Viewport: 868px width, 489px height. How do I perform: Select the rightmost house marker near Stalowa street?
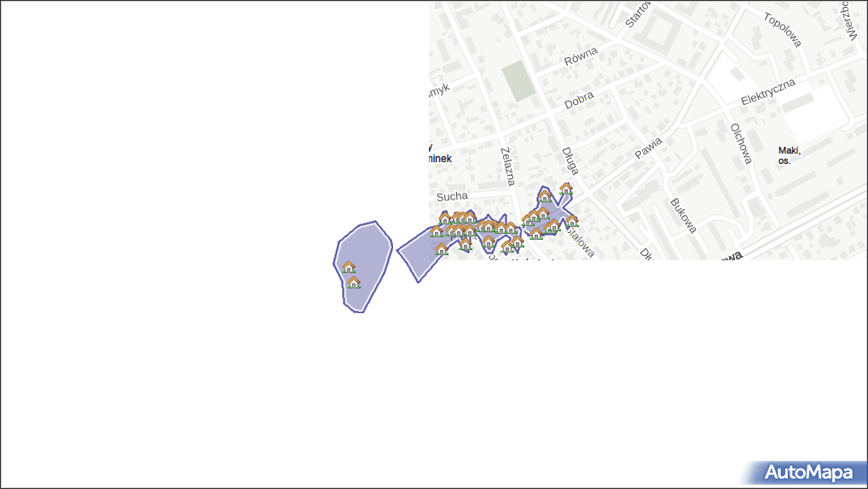[571, 220]
